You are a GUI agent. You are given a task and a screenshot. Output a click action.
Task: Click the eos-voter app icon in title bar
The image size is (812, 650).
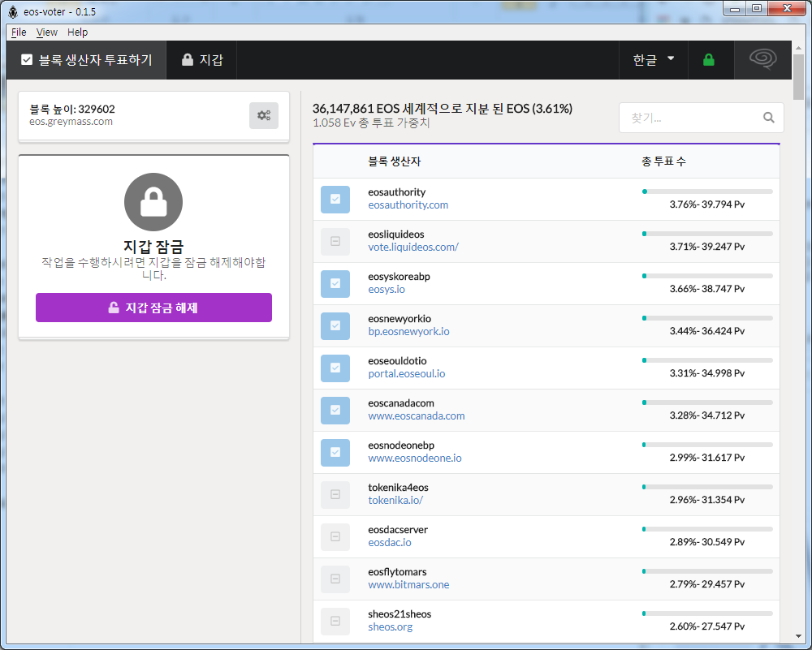[13, 12]
